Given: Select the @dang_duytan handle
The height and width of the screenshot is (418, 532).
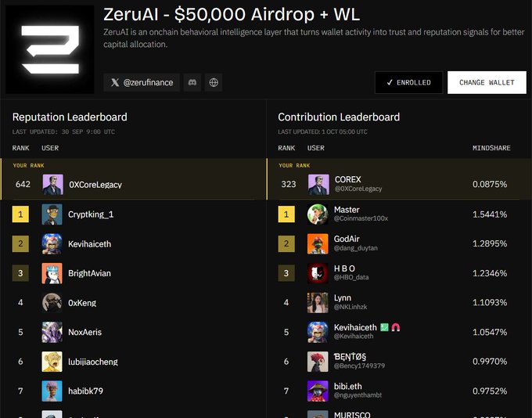Looking at the screenshot, I should (355, 248).
